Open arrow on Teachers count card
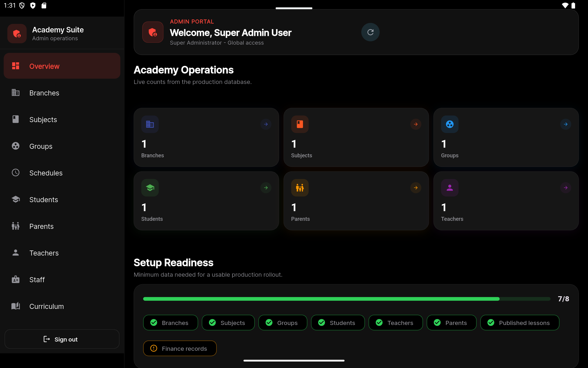The image size is (588, 368). (x=565, y=188)
